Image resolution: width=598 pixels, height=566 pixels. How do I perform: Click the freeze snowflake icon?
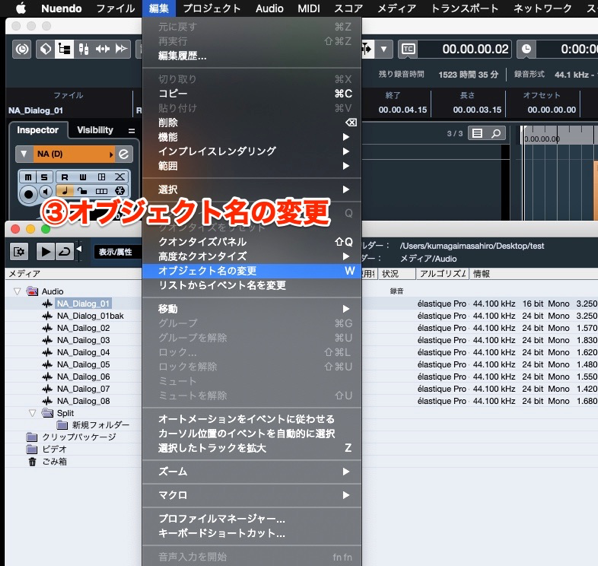click(x=120, y=190)
